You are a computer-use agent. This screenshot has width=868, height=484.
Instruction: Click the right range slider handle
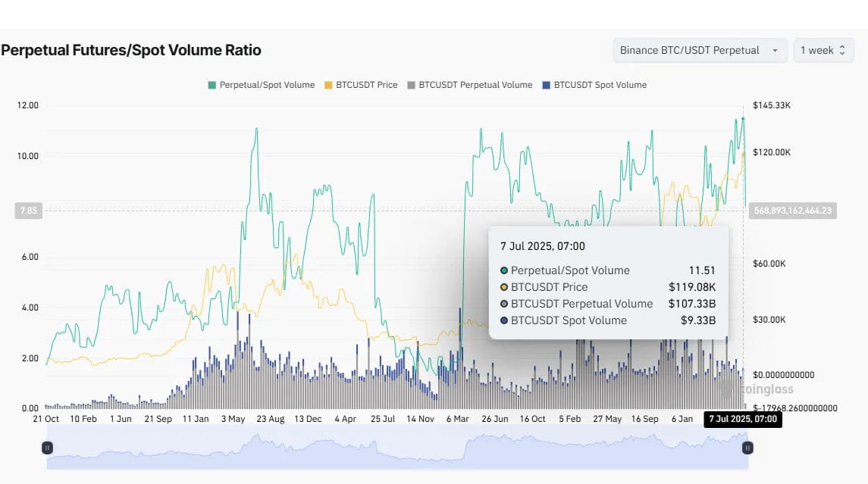point(747,448)
